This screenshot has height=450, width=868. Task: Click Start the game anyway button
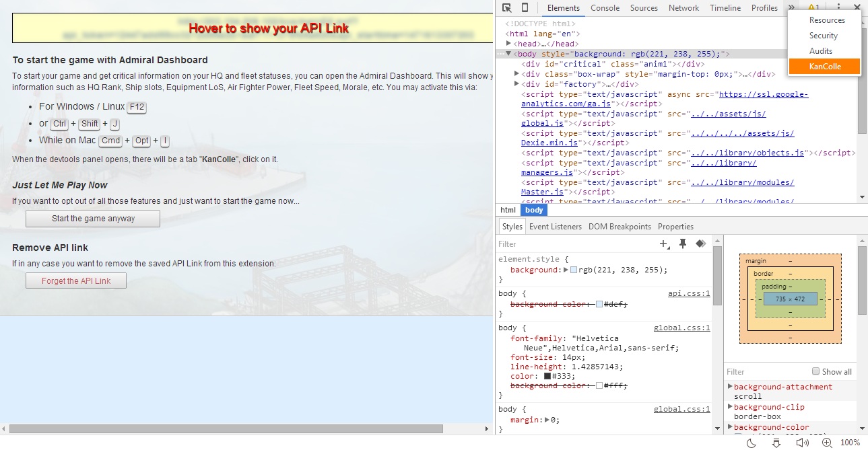(93, 219)
